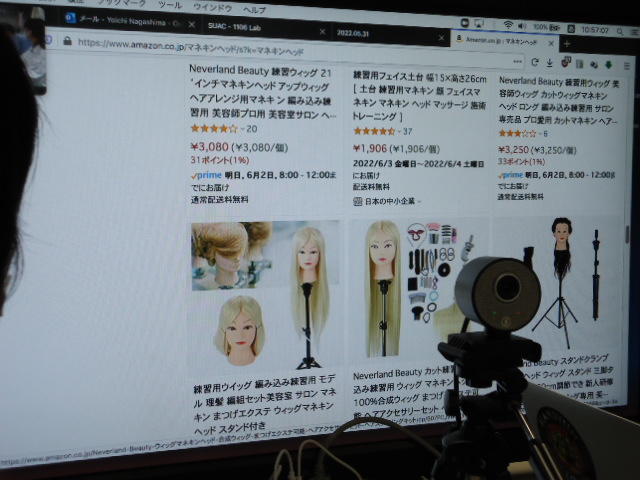Image resolution: width=640 pixels, height=480 pixels.
Task: Click the battery 100% indicator
Action: [x=547, y=27]
